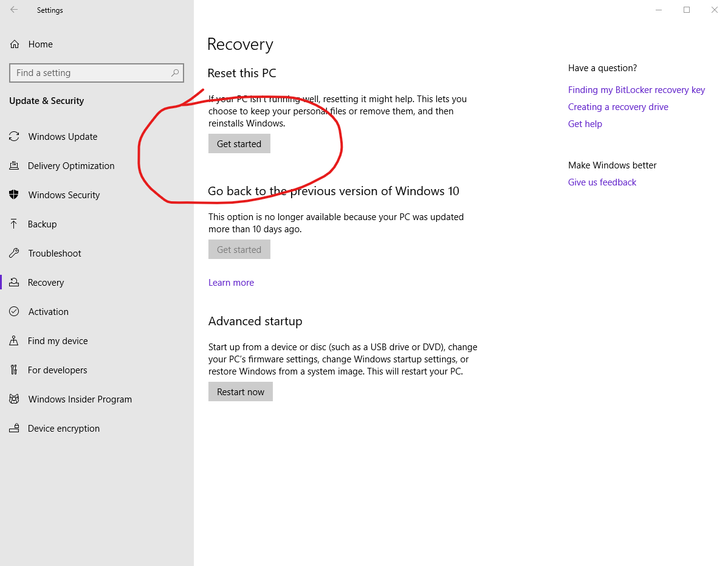Viewport: 728px width, 566px height.
Task: Click the Windows Update sync icon
Action: click(x=14, y=137)
